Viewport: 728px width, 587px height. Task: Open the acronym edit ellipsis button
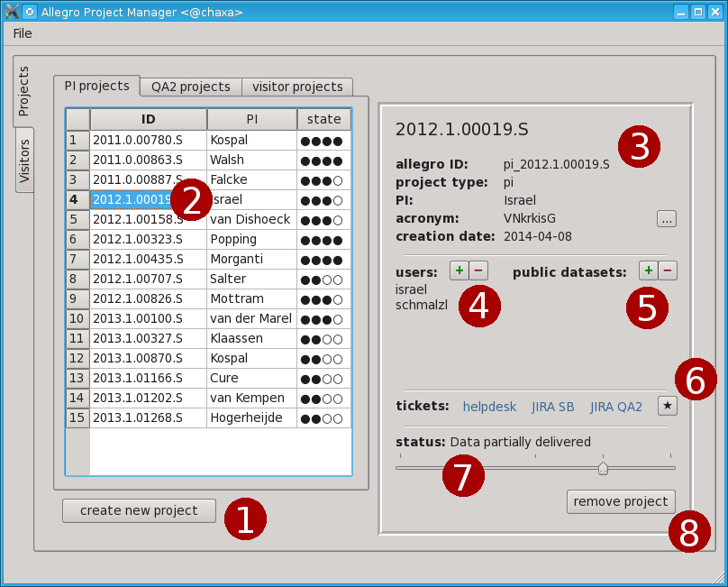coord(667,219)
